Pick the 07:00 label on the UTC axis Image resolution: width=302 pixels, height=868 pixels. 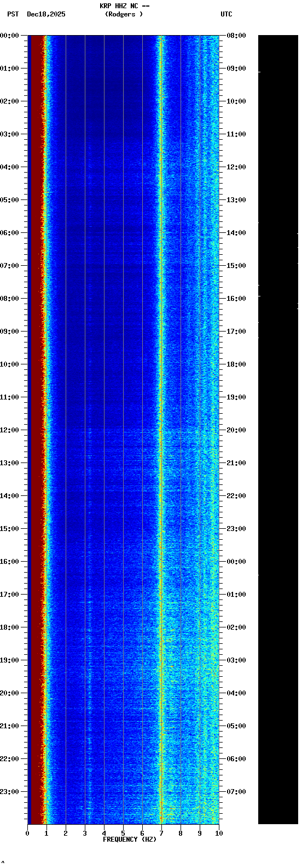tap(236, 792)
